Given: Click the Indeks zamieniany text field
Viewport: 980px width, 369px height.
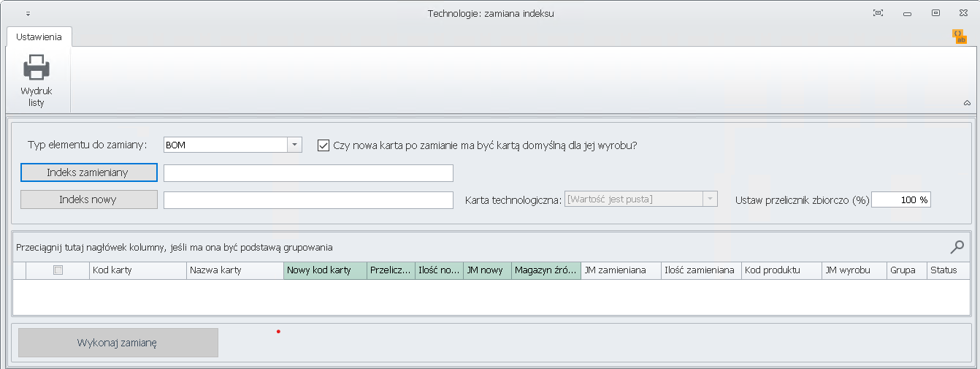Looking at the screenshot, I should coord(308,173).
